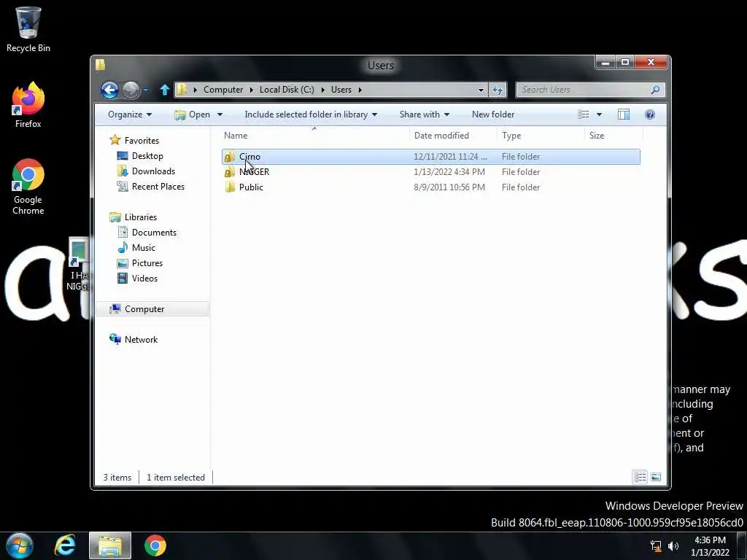This screenshot has height=560, width=747.
Task: Switch to details view via the status bar icon
Action: 640,477
